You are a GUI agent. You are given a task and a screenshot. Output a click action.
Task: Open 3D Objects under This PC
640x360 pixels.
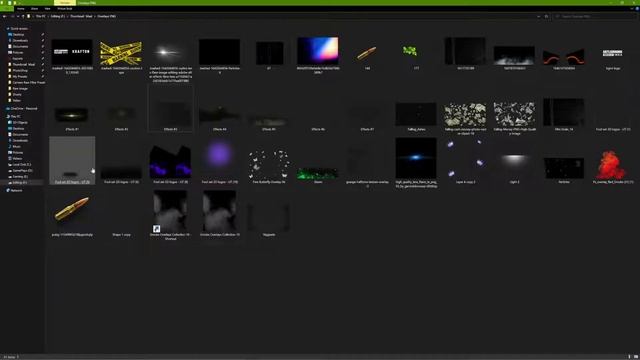[20, 122]
